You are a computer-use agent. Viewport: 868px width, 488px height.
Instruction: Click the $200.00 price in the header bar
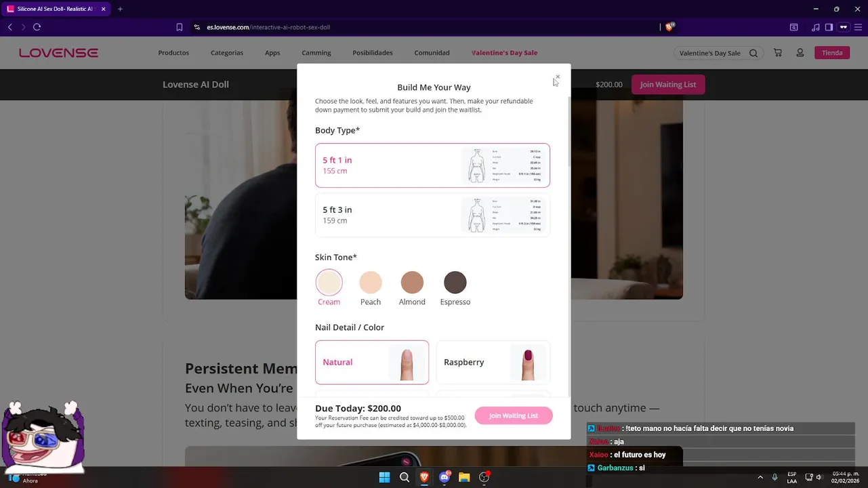pos(608,85)
